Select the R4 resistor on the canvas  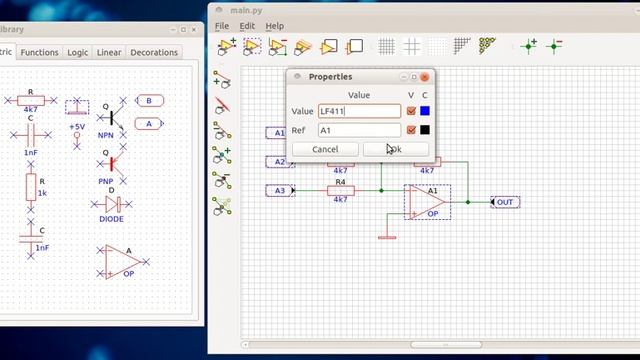pyautogui.click(x=341, y=190)
